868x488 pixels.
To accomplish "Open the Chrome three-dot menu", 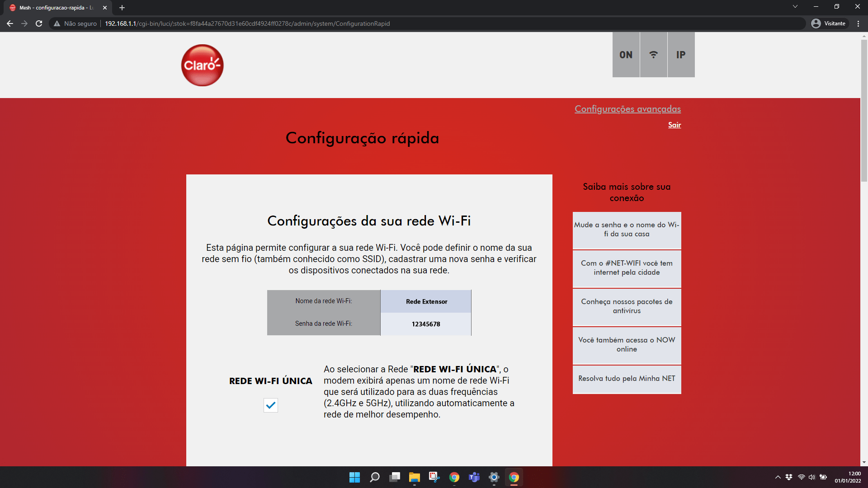I will tap(858, 23).
